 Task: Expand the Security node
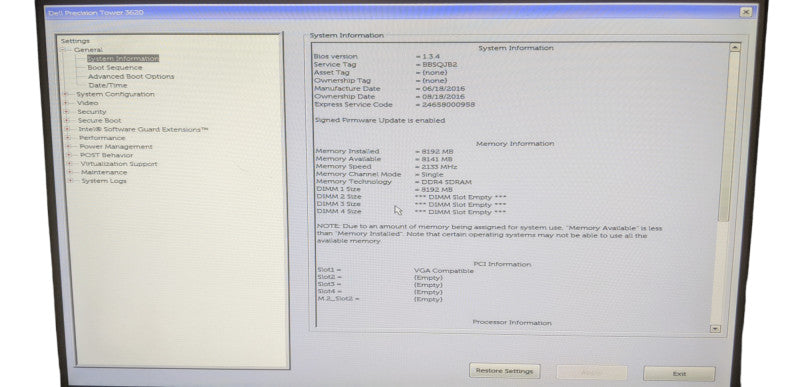coord(66,112)
